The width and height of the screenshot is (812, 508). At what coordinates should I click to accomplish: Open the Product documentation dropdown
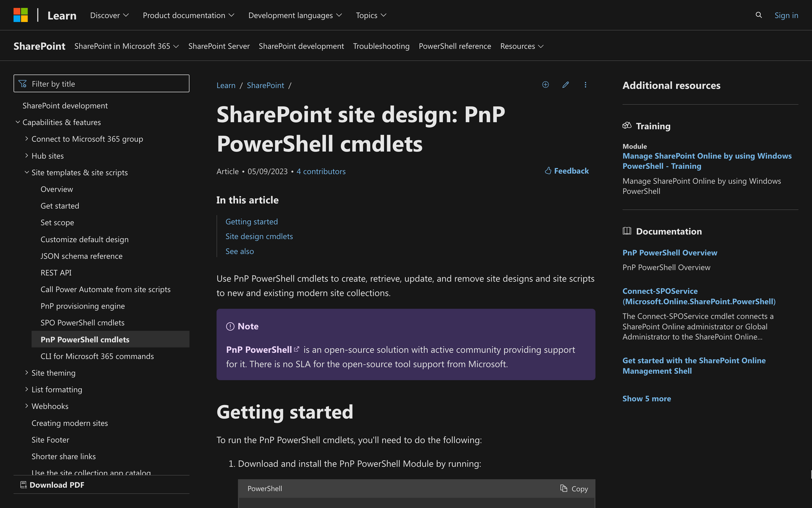(188, 15)
